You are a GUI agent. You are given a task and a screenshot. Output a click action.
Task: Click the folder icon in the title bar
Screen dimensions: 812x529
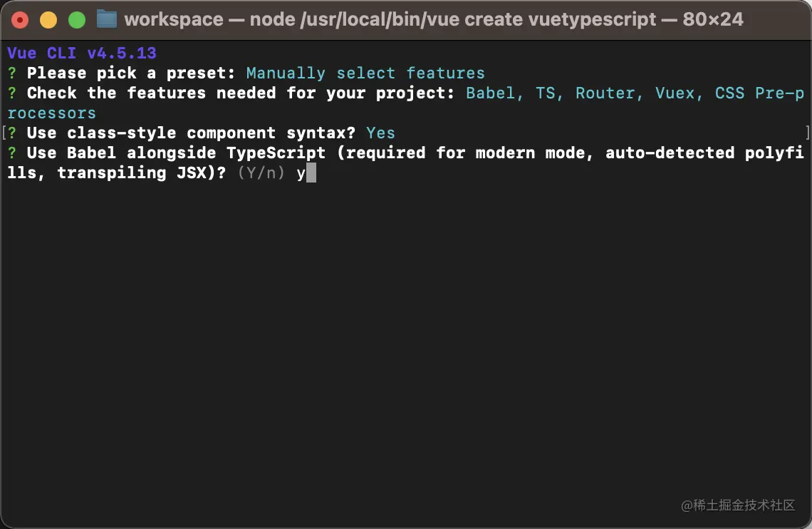click(x=107, y=20)
